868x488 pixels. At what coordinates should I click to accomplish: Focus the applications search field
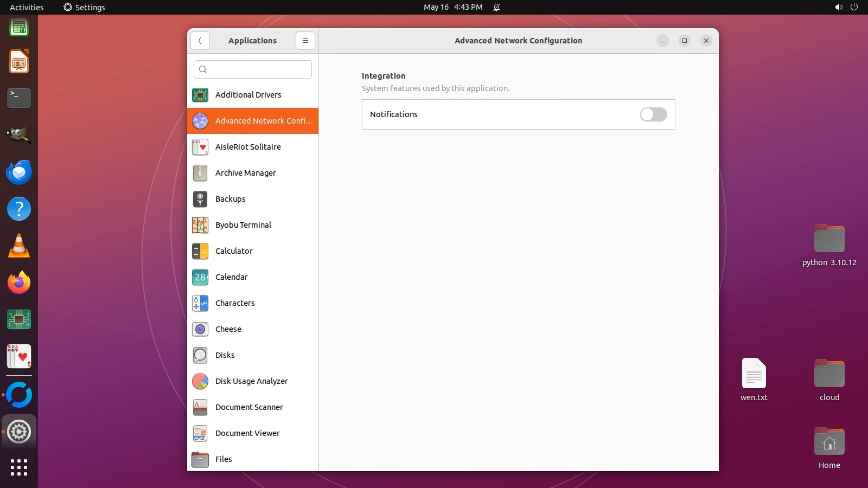[253, 69]
